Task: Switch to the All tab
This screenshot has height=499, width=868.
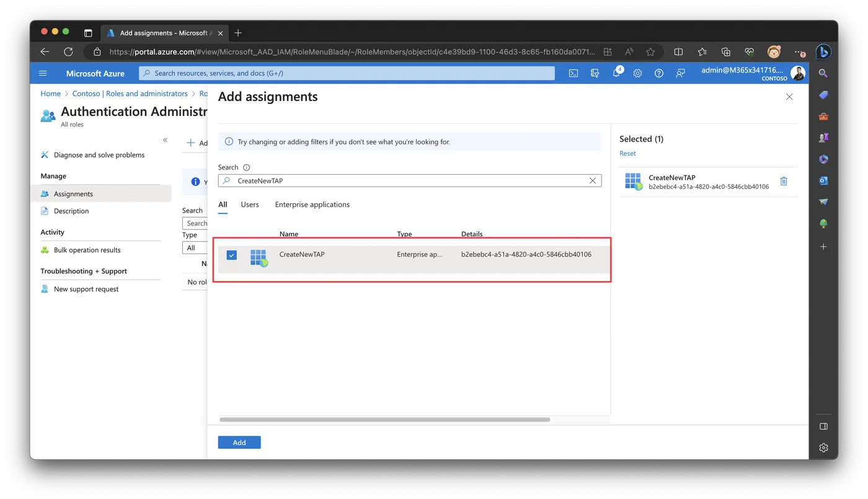Action: click(x=223, y=205)
